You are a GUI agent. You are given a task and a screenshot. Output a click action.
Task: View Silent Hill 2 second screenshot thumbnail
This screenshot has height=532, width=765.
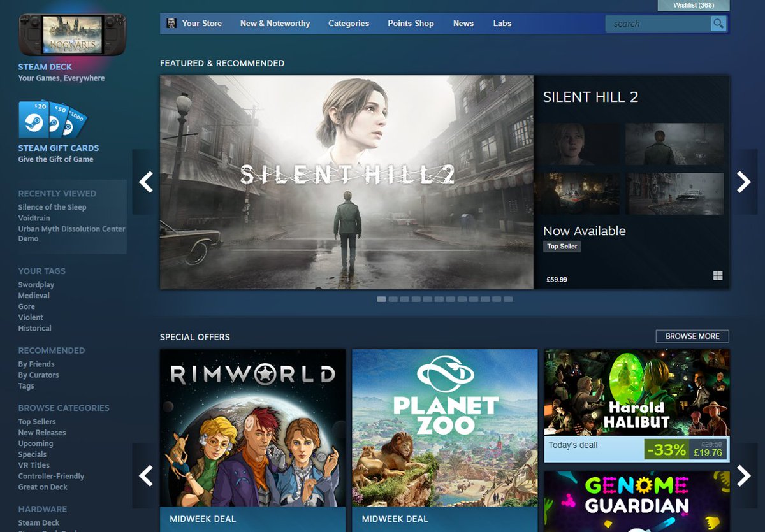click(674, 144)
